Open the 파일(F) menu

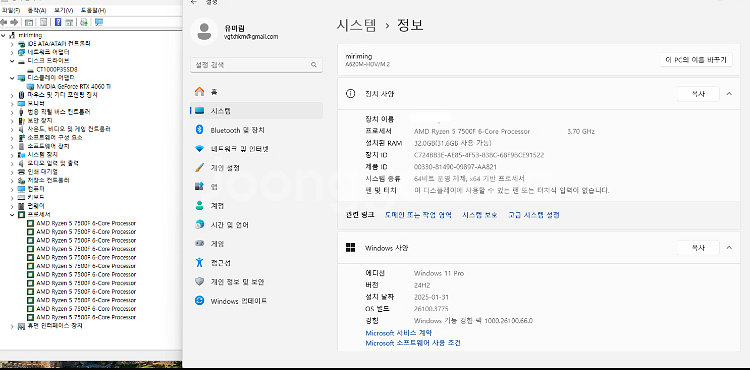point(11,10)
